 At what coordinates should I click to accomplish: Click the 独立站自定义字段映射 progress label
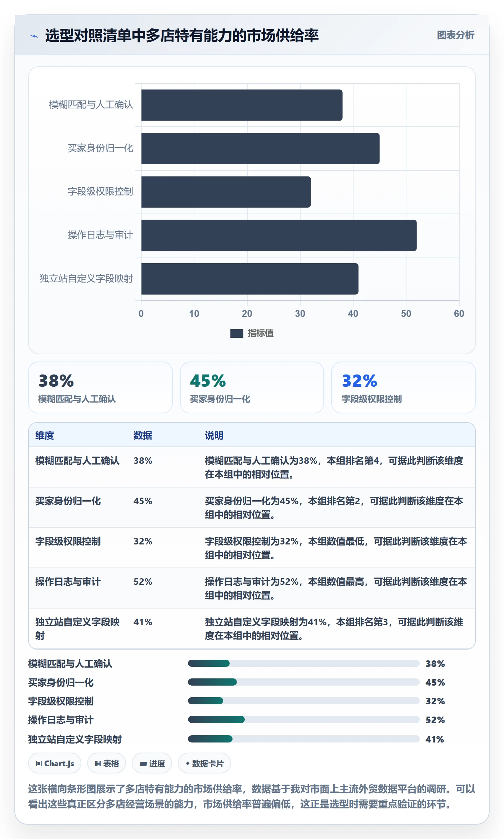pos(75,739)
